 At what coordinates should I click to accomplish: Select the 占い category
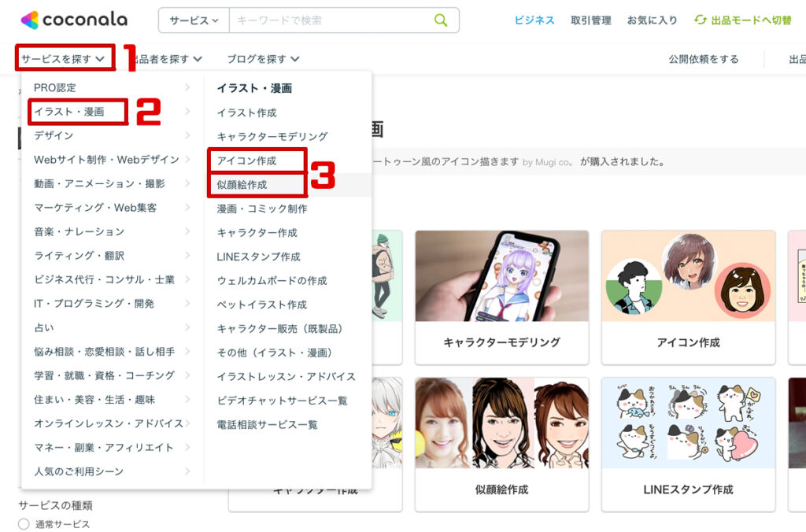click(44, 327)
